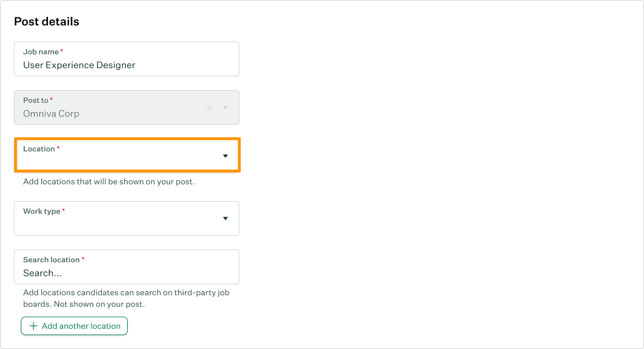
Task: Click inside the empty Location field
Action: coord(116,161)
